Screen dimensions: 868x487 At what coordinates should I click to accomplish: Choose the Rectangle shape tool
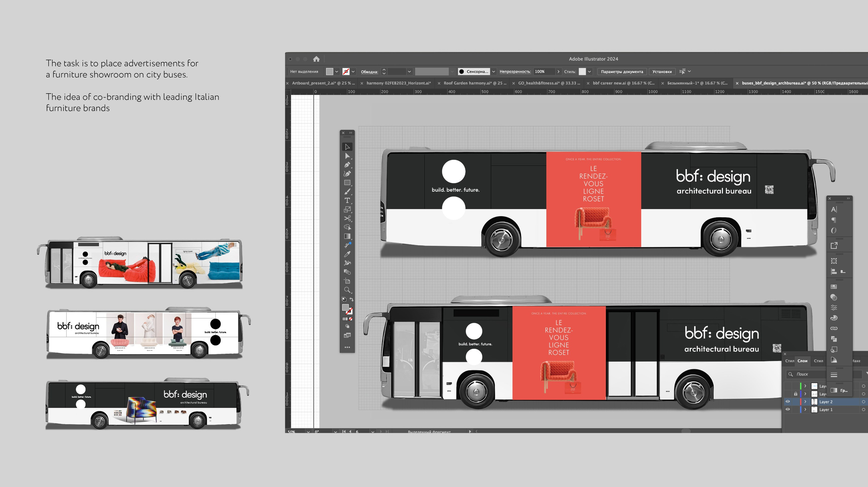[347, 183]
